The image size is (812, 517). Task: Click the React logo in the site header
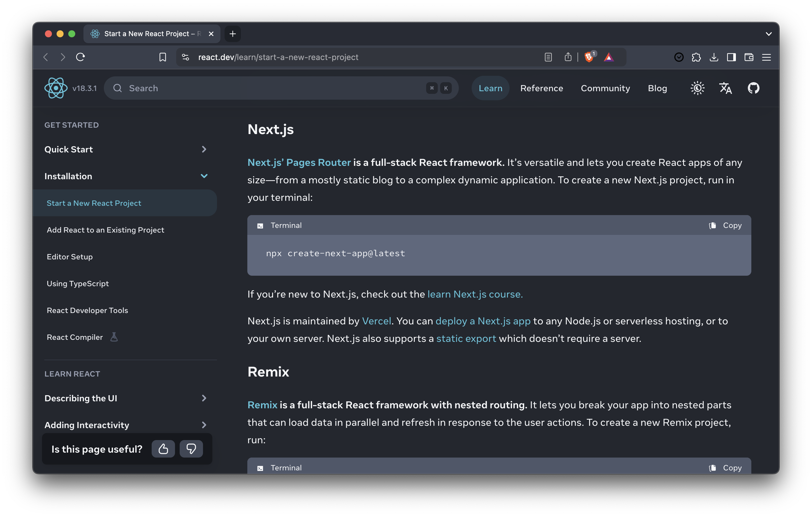[x=56, y=88]
